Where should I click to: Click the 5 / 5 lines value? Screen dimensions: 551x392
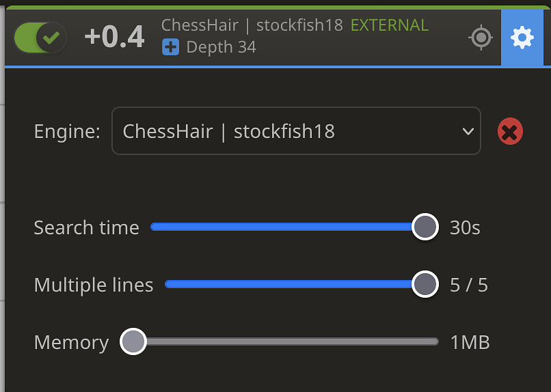469,285
